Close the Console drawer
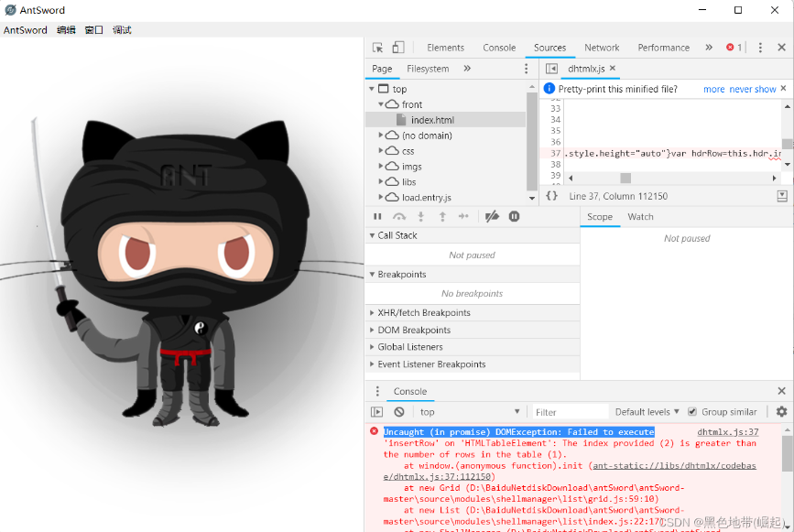This screenshot has width=794, height=532. coord(781,391)
